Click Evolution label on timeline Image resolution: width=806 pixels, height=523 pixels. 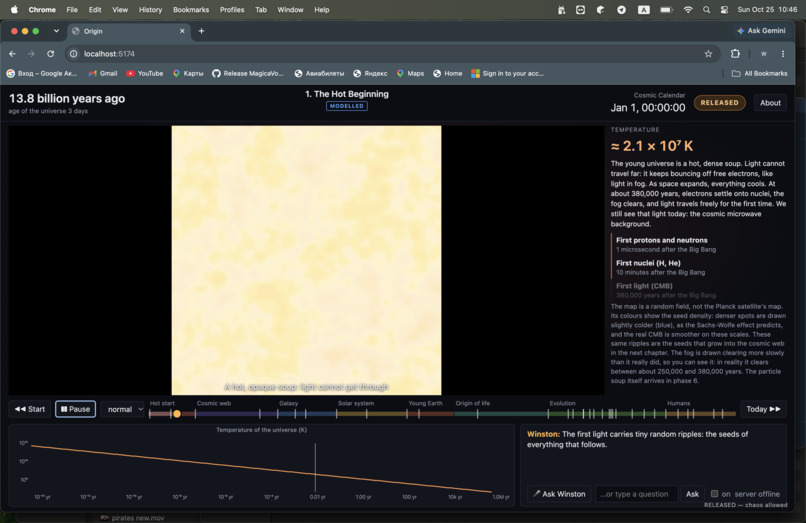coord(562,403)
